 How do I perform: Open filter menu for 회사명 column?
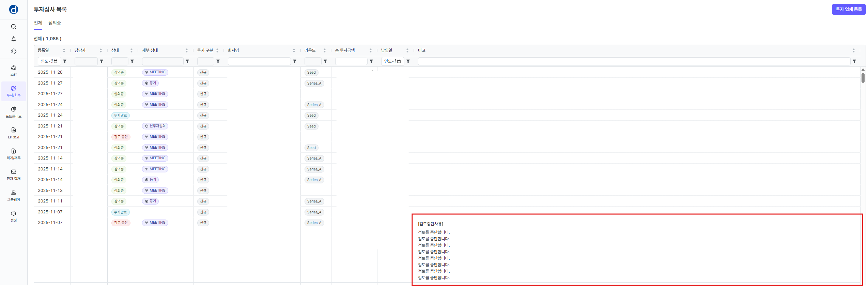(295, 61)
